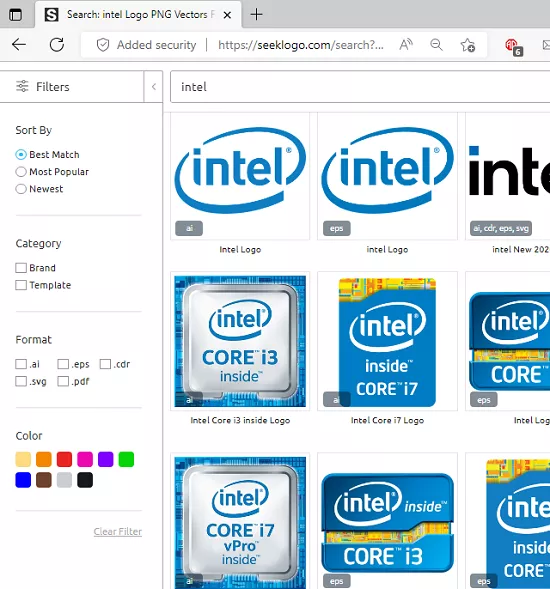Click the zoom out magnifier icon
Screen dimensions: 550x589
pyautogui.click(x=436, y=45)
